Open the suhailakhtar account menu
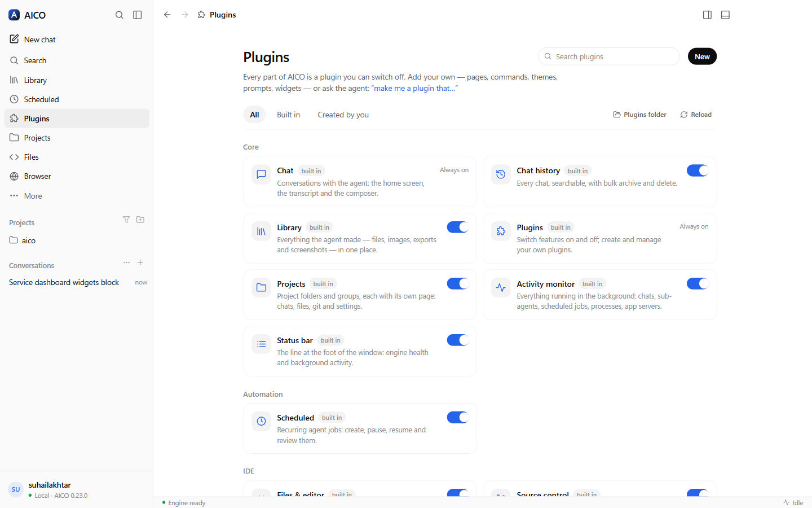This screenshot has width=812, height=508. point(77,489)
